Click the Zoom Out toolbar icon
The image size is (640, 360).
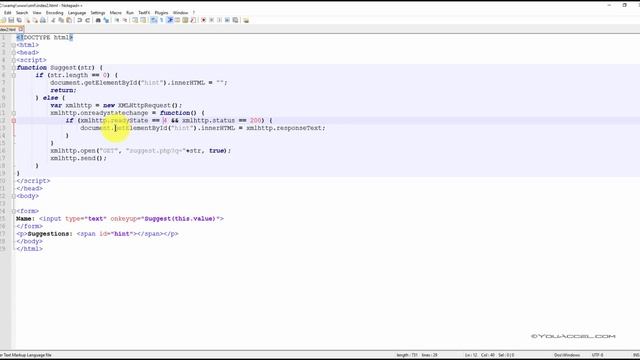tap(125, 20)
